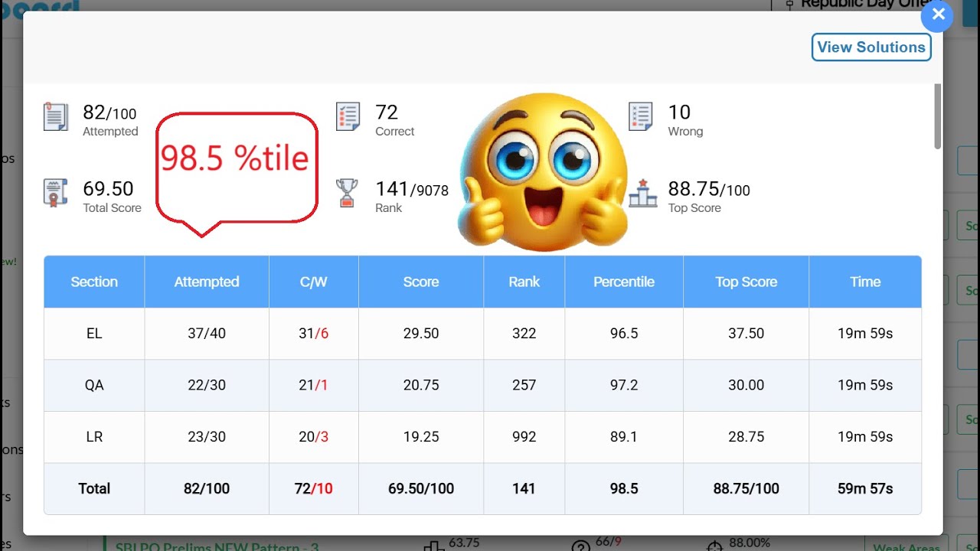Screen dimensions: 980x551
Task: Click the EL attempted value 37/40
Action: point(207,334)
